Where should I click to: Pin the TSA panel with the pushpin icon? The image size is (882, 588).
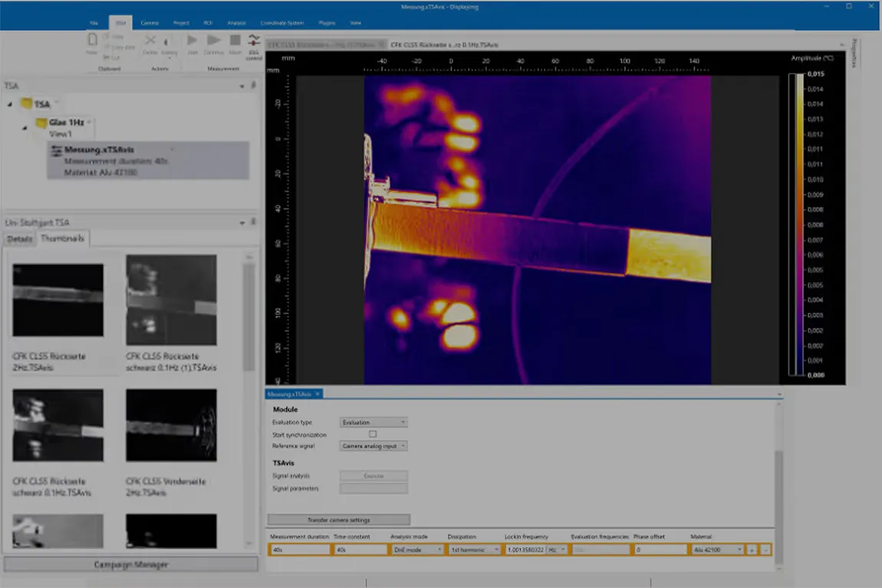click(254, 86)
